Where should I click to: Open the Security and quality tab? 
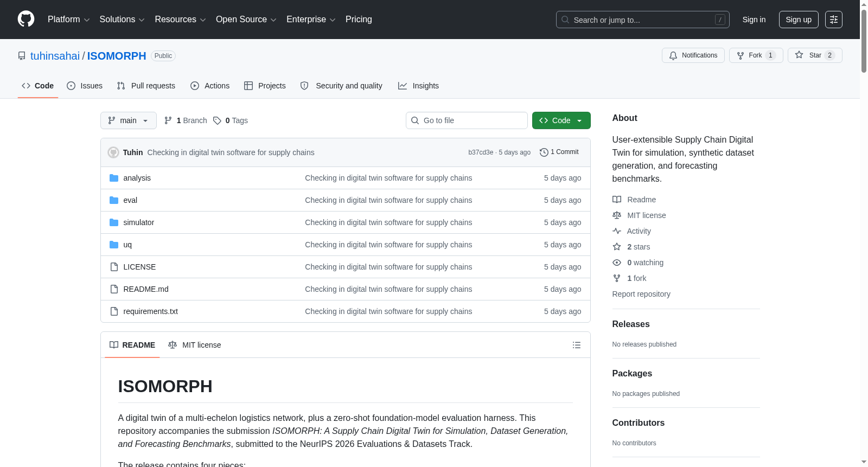[x=341, y=86]
